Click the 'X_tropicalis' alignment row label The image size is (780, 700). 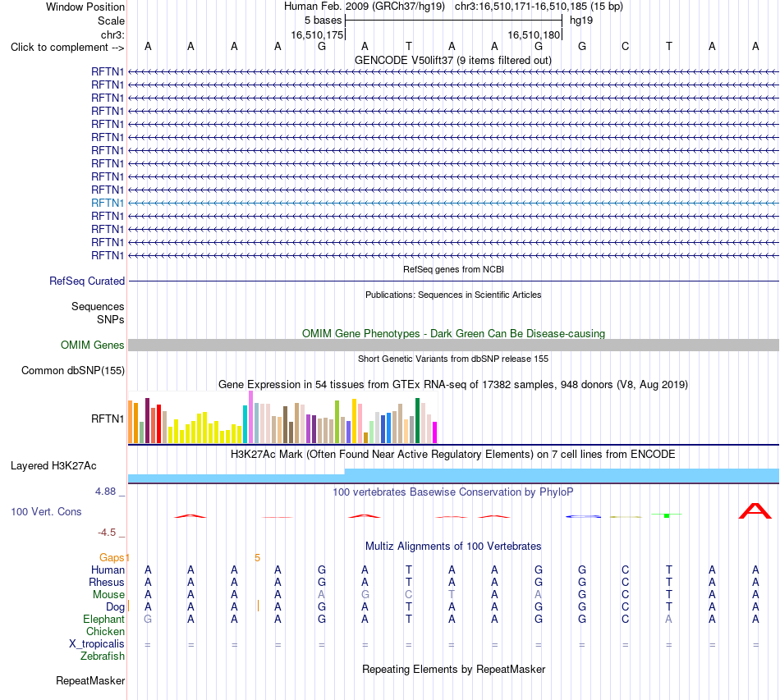click(x=97, y=644)
